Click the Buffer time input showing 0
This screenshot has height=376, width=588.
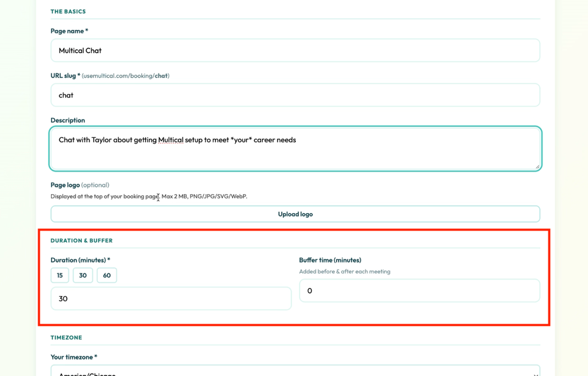419,290
